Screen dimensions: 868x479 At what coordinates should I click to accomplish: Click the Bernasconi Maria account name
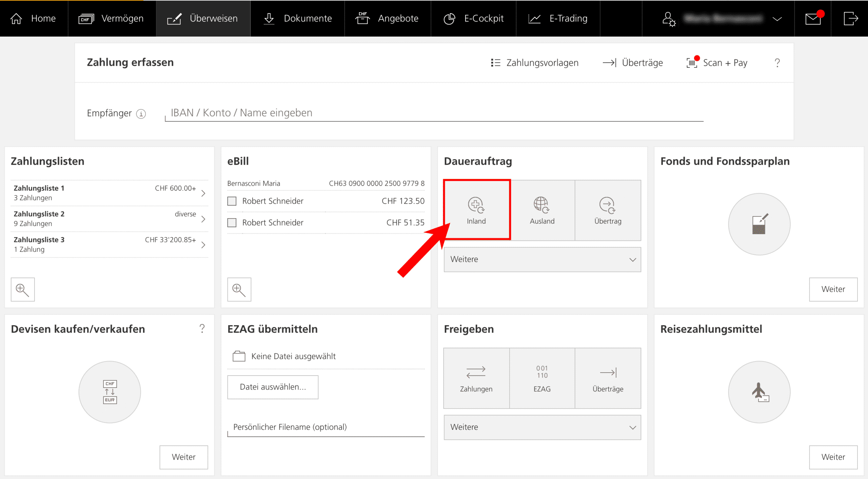(x=254, y=183)
